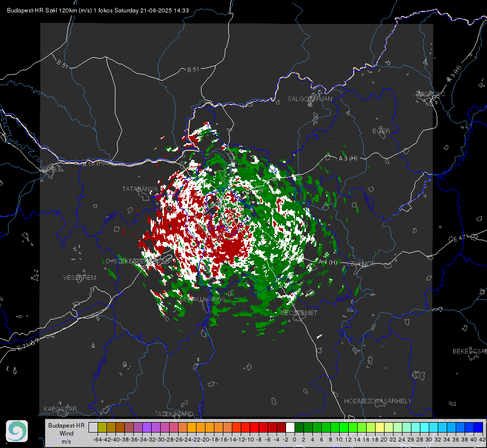Pick the cyan swatch between 28 and 30
Image resolution: width=487 pixels, height=448 pixels.
[425, 427]
